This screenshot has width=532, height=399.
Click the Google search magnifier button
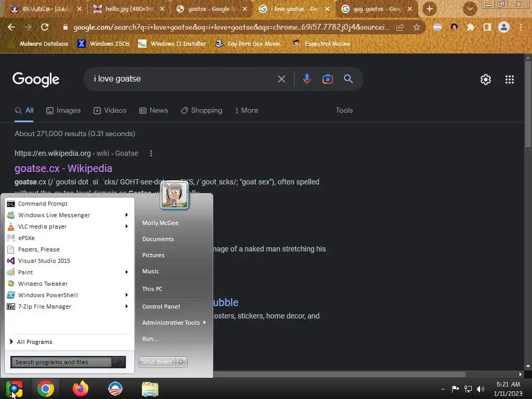348,79
